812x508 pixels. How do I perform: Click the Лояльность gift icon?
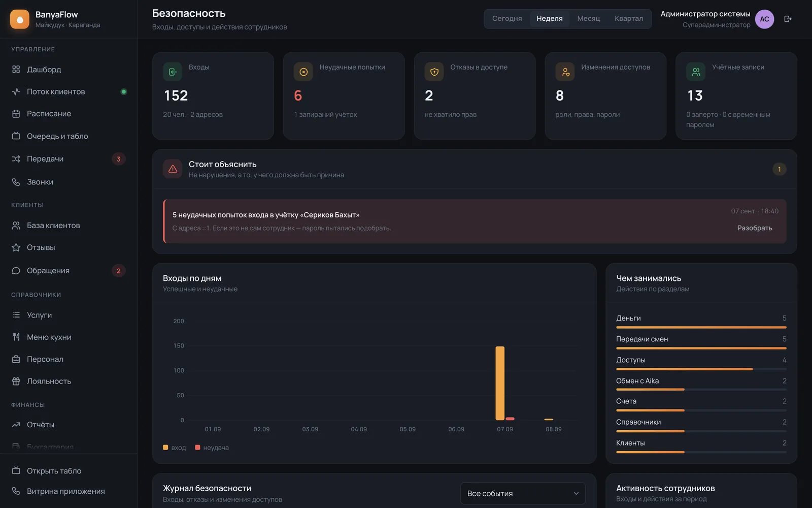16,381
